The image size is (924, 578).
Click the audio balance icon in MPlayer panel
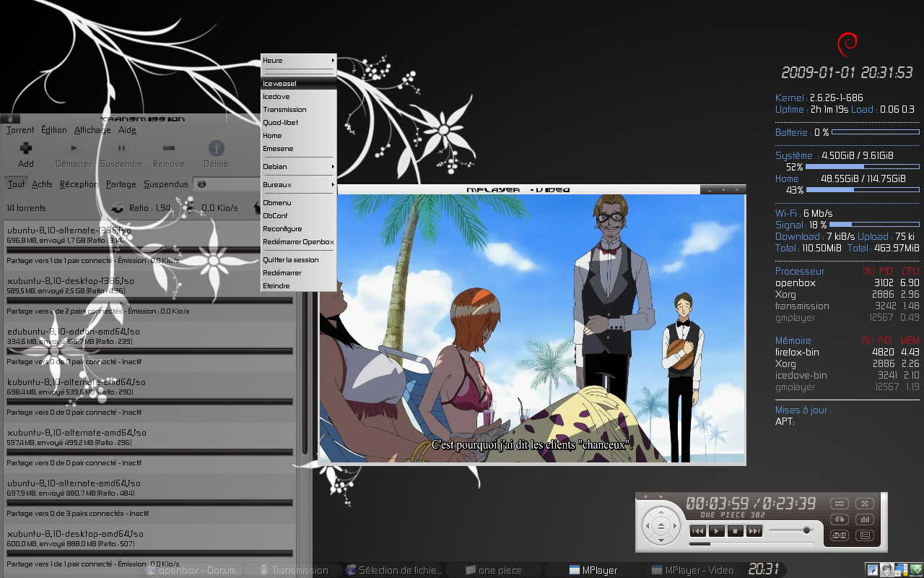(x=839, y=519)
